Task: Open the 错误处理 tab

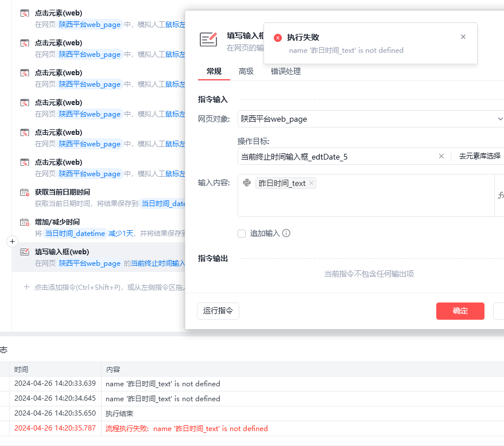Action: tap(285, 71)
